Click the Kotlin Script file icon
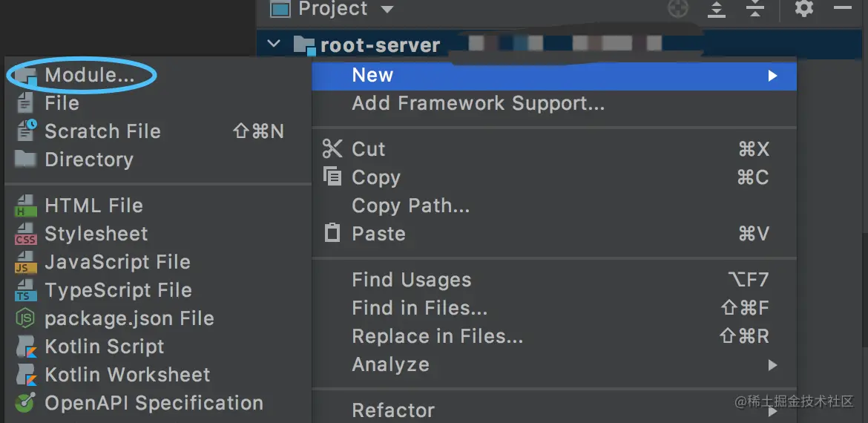 26,347
